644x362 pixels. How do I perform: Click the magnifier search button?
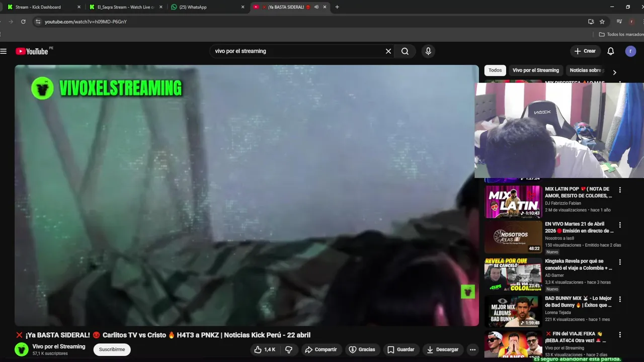pyautogui.click(x=405, y=51)
